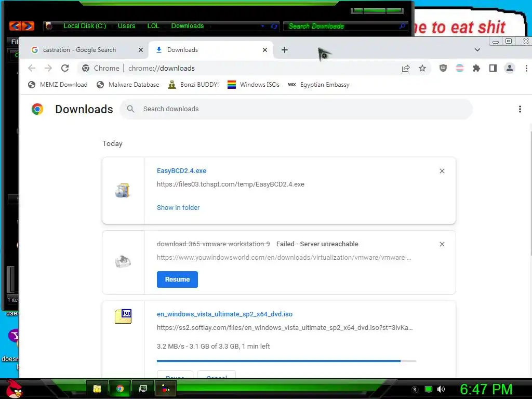Close the Downloads tab

pyautogui.click(x=265, y=50)
